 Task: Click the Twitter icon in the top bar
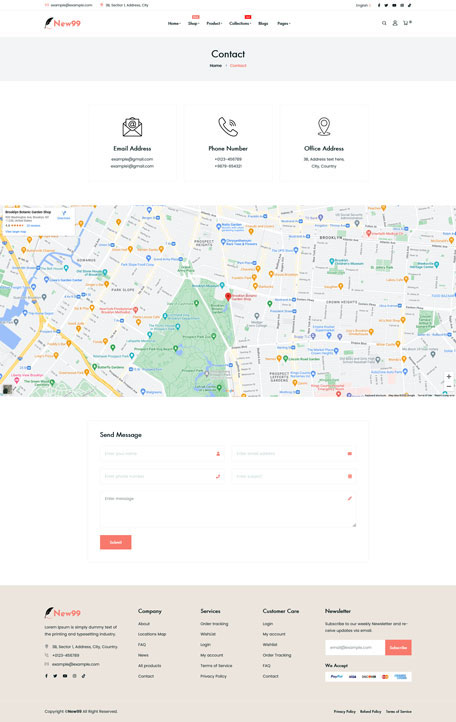click(x=386, y=6)
